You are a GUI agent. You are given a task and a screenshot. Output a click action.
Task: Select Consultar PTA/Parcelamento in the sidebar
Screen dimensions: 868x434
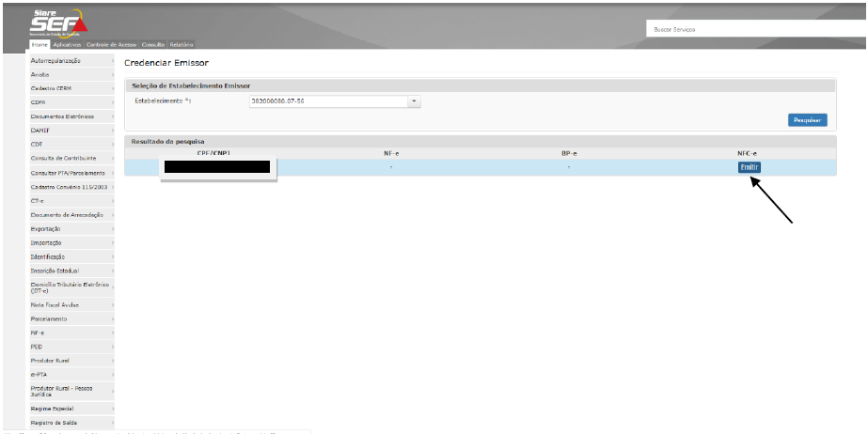[71, 173]
